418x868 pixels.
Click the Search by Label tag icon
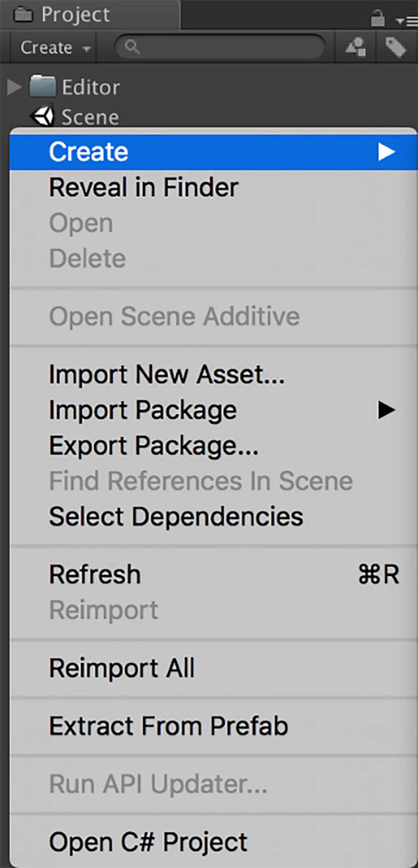(x=395, y=47)
